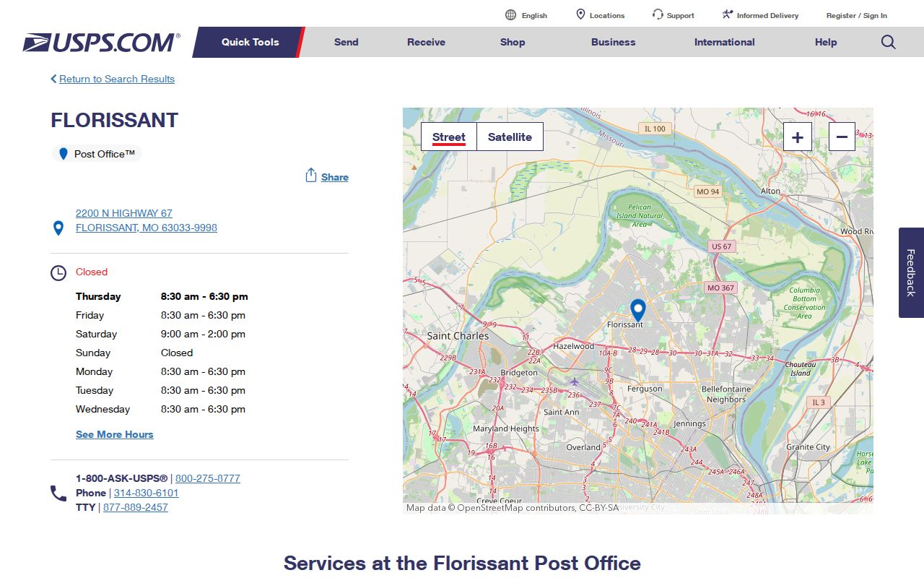Image resolution: width=924 pixels, height=578 pixels.
Task: Switch map to Street view
Action: pos(449,137)
